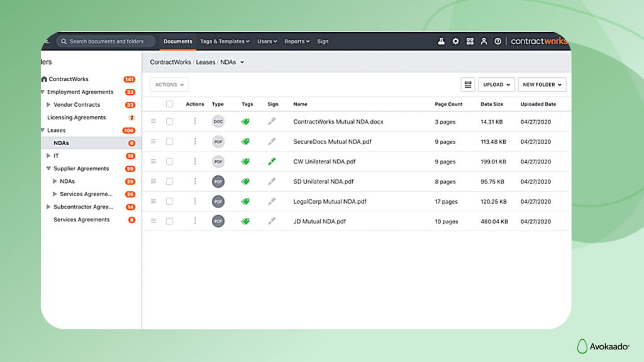The height and width of the screenshot is (362, 644).
Task: Switch to the Tags & Templates tab
Action: coord(225,41)
